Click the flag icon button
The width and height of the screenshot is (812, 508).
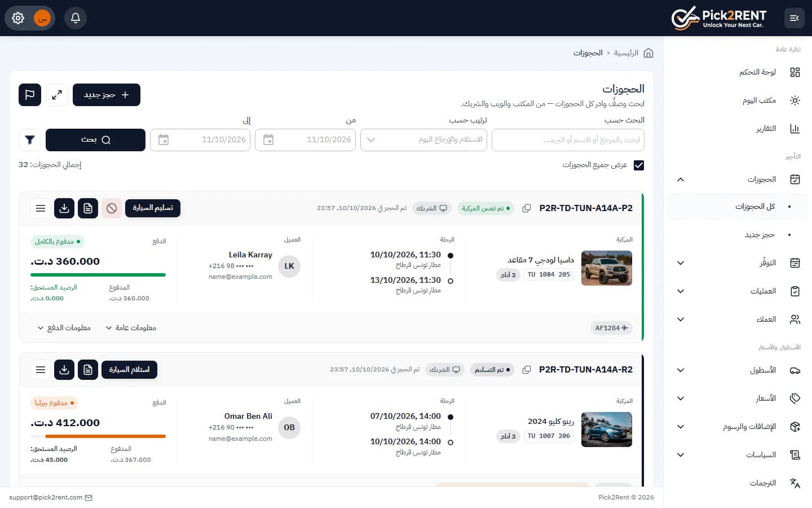[30, 95]
